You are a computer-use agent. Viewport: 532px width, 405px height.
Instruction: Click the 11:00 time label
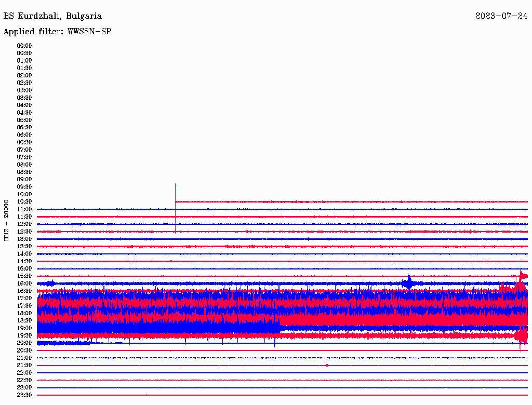(x=24, y=209)
